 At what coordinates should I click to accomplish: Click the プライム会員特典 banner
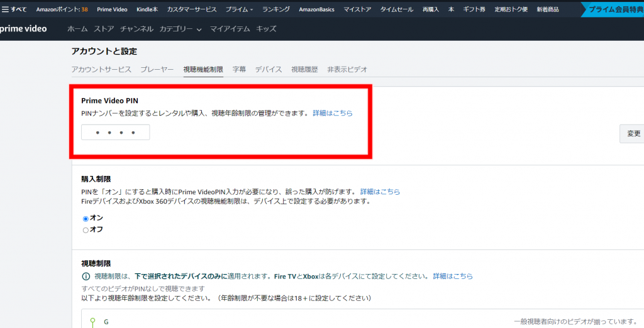[x=614, y=9]
